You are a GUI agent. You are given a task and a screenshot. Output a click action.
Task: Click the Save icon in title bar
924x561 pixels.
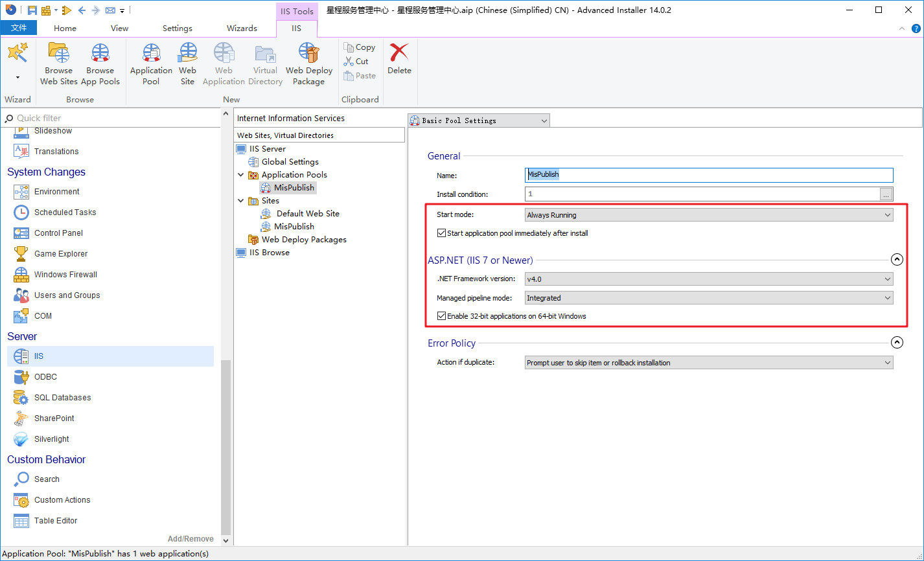(32, 10)
